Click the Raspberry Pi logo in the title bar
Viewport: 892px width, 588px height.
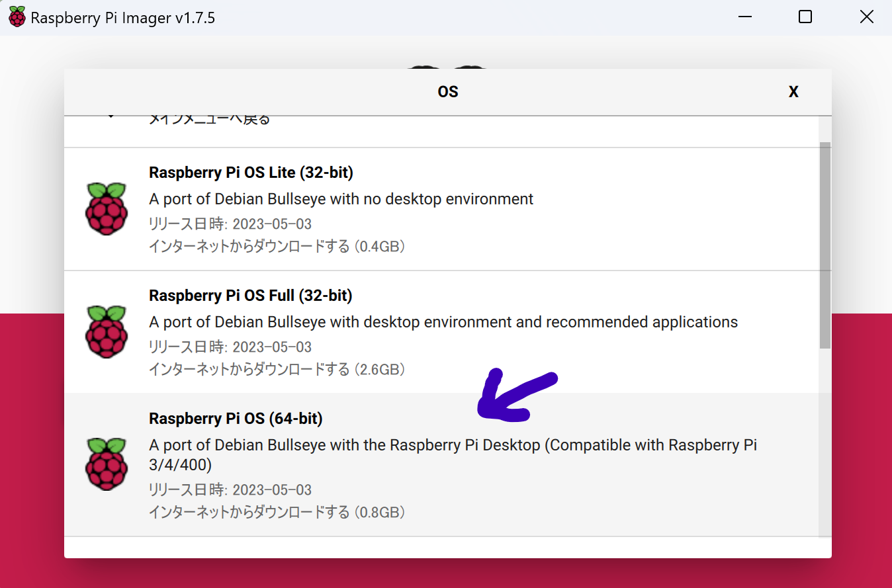17,17
